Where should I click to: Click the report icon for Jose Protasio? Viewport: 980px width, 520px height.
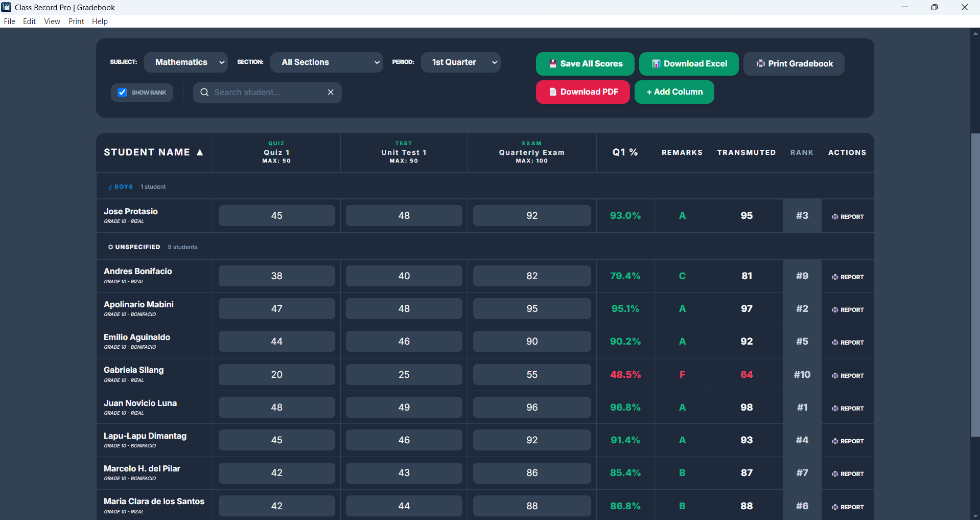pos(835,217)
